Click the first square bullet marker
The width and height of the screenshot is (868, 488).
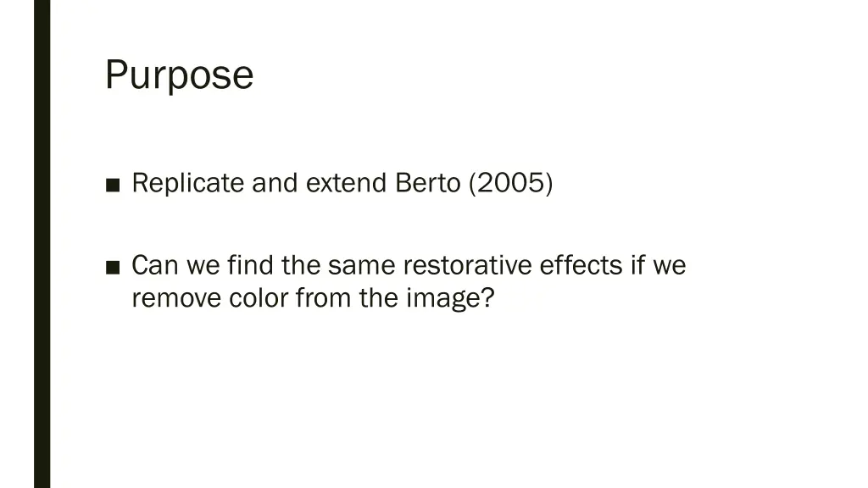113,184
